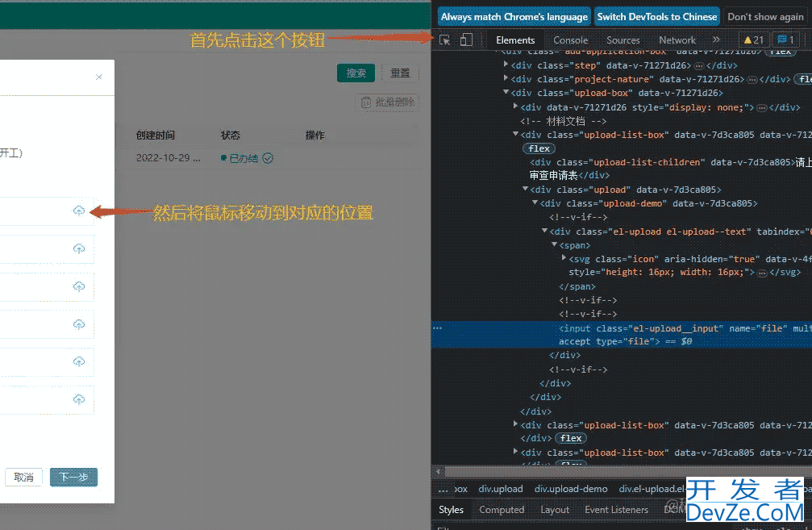Open the 21 warnings indicator

(x=753, y=40)
